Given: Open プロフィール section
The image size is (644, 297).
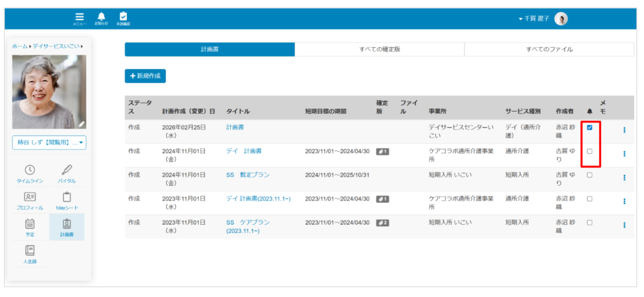Looking at the screenshot, I should (x=30, y=201).
